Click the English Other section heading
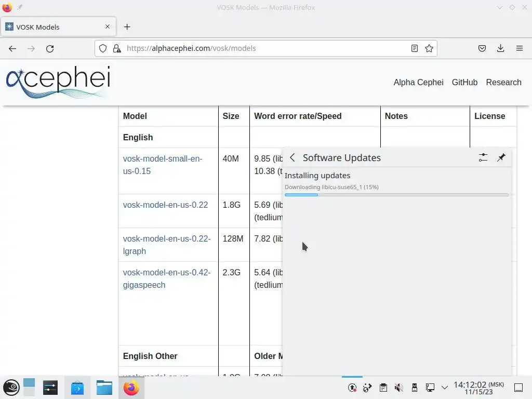The image size is (532, 399). click(150, 356)
